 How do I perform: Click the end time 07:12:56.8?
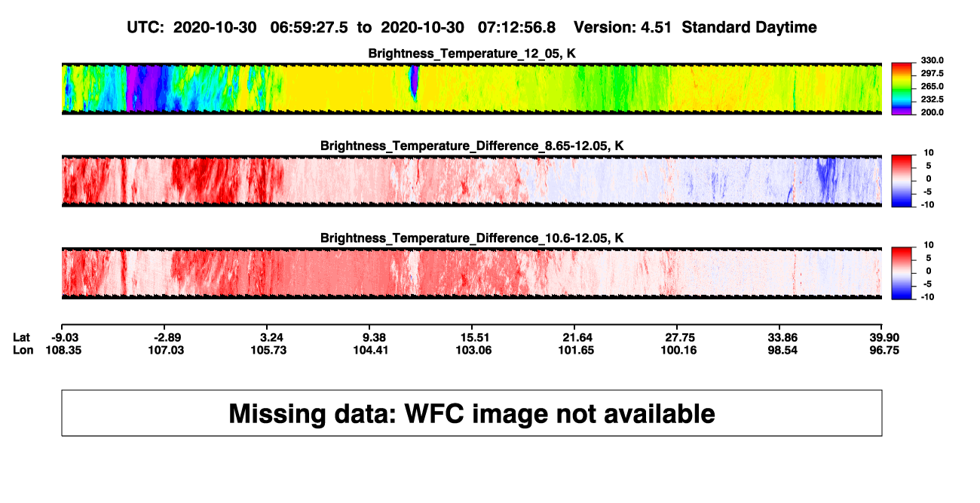pos(517,27)
